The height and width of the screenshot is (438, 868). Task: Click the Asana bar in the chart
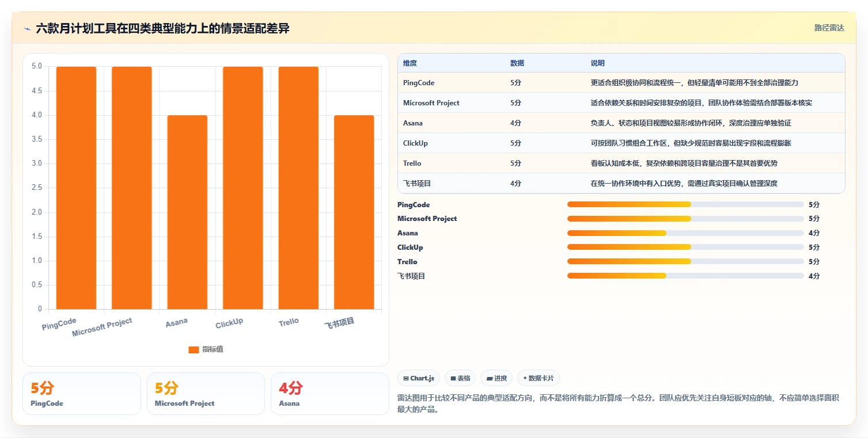coord(187,212)
